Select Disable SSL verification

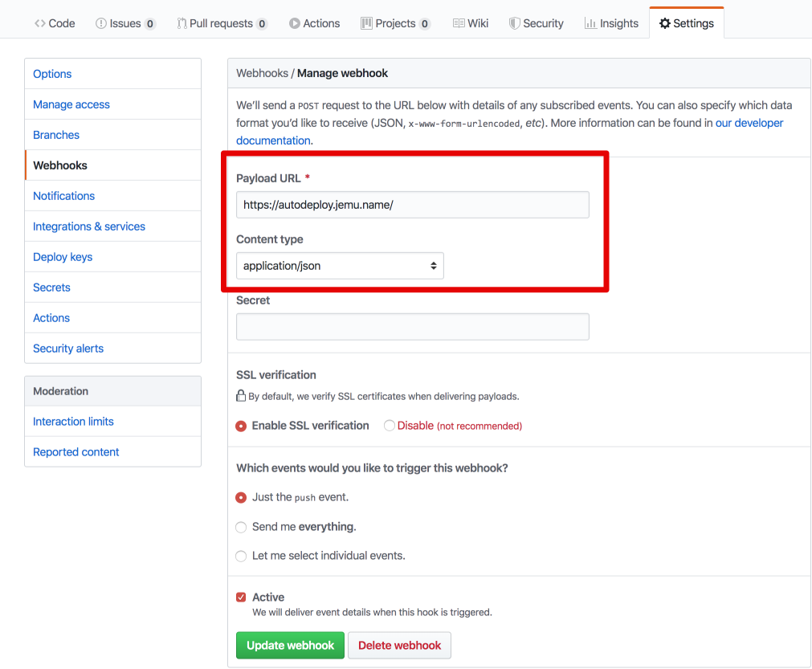coord(387,425)
